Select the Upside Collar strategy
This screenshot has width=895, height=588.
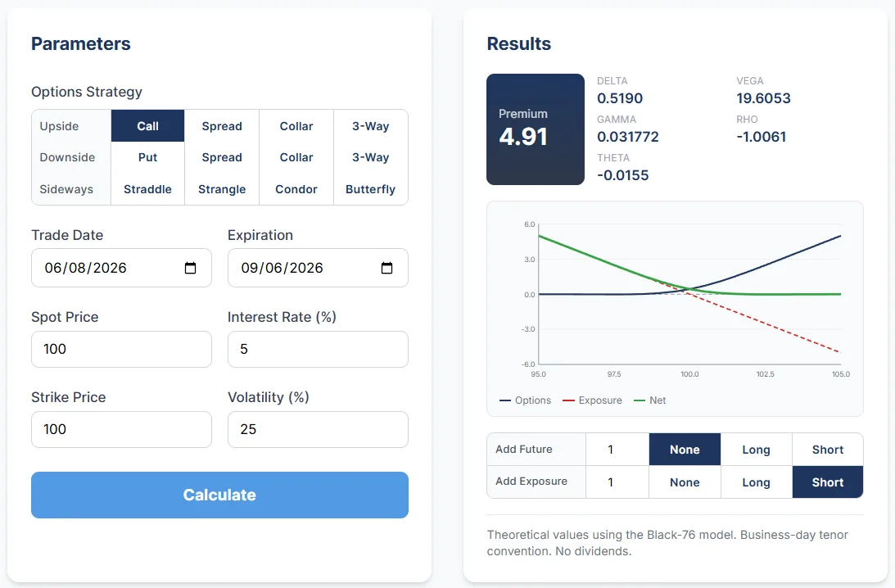[x=296, y=126]
